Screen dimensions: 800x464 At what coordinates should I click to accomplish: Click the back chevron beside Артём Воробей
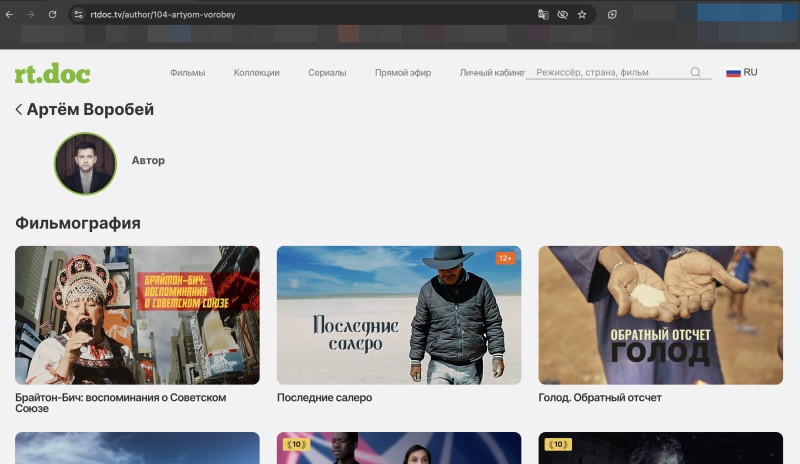19,109
